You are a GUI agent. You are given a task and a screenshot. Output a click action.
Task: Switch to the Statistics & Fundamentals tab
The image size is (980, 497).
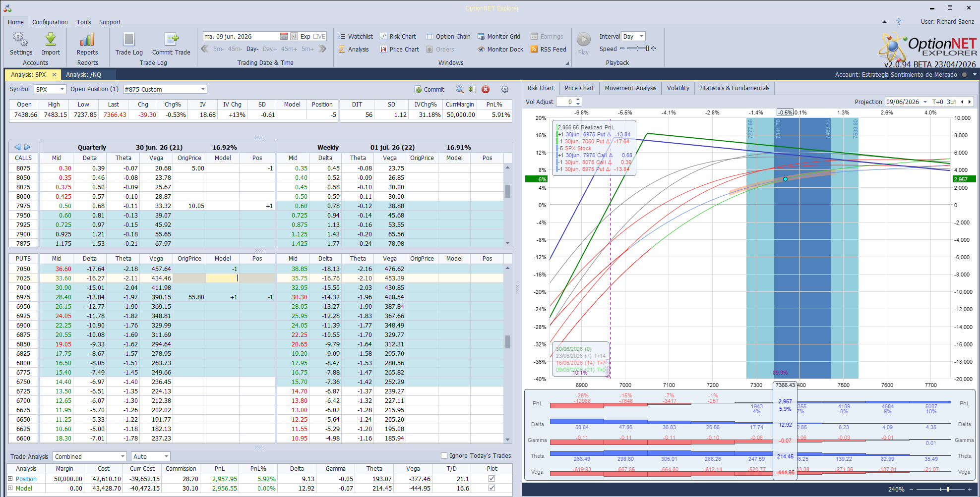tap(735, 88)
